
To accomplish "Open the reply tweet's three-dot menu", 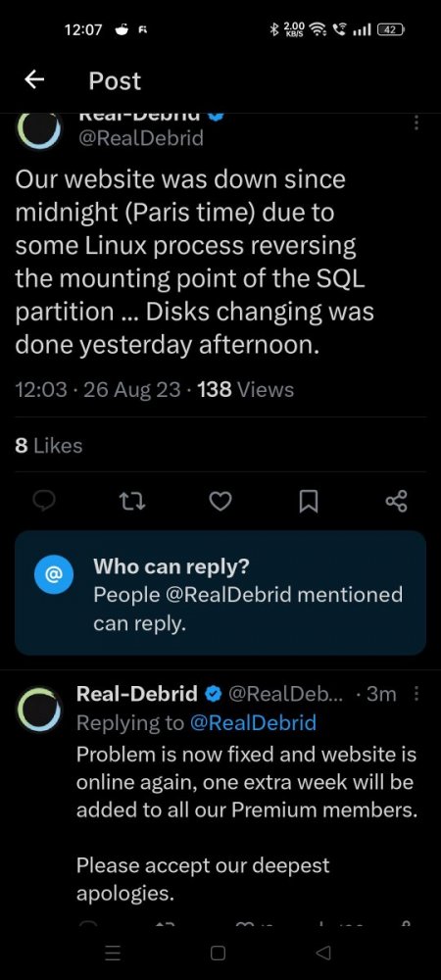I will [416, 694].
